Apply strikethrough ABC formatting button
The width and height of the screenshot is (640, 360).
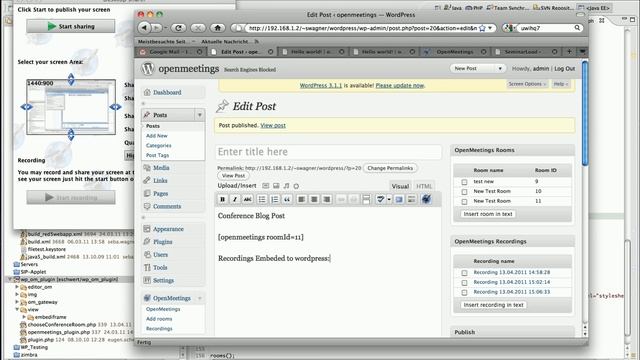pyautogui.click(x=247, y=199)
